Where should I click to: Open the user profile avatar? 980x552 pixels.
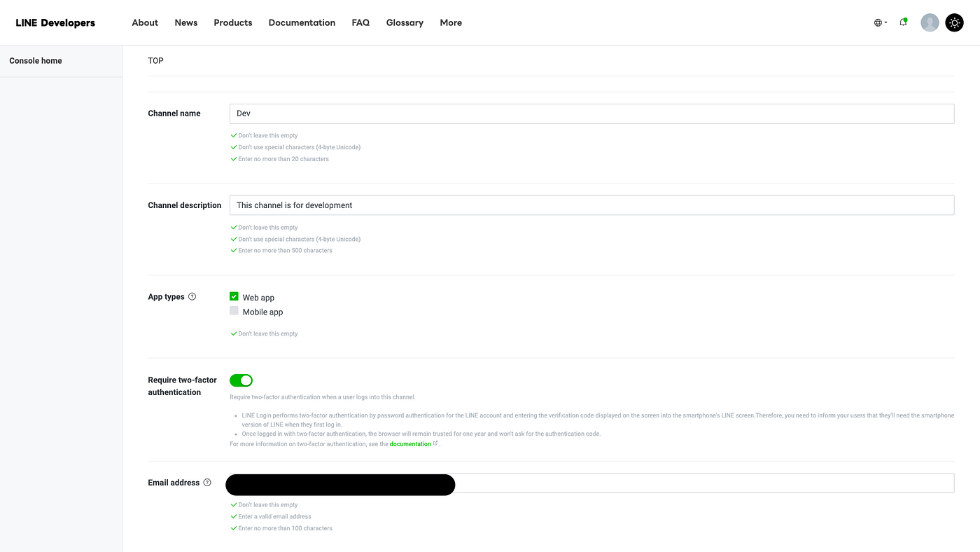pyautogui.click(x=930, y=22)
